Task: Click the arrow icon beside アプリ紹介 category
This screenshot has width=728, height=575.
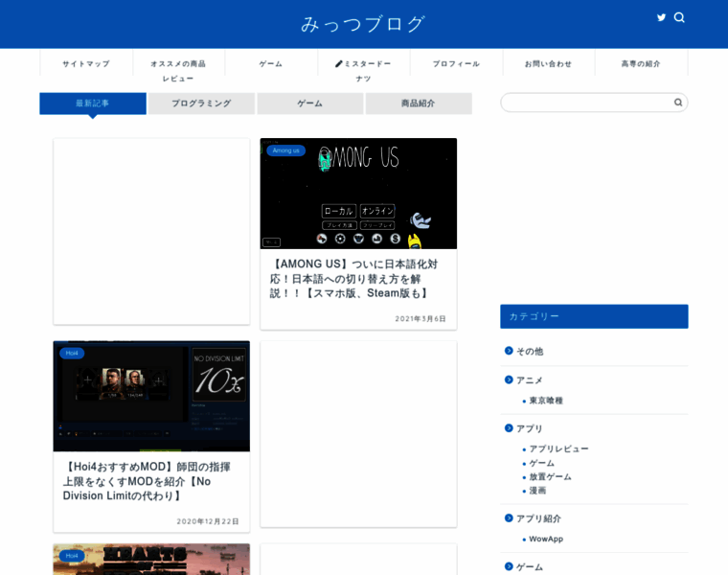Action: tap(509, 517)
